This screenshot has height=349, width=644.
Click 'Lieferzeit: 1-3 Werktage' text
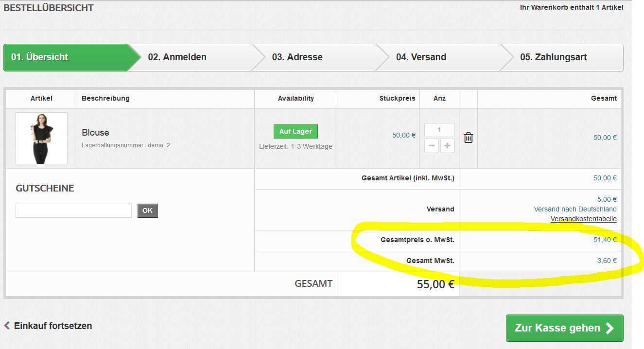[x=296, y=146]
